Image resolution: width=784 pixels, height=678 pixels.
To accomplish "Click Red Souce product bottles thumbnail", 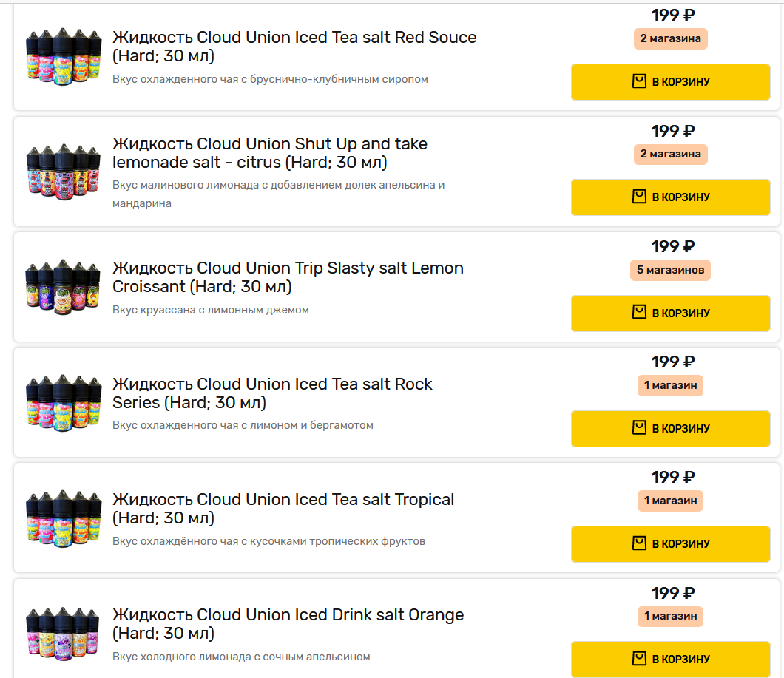I will coord(64,56).
